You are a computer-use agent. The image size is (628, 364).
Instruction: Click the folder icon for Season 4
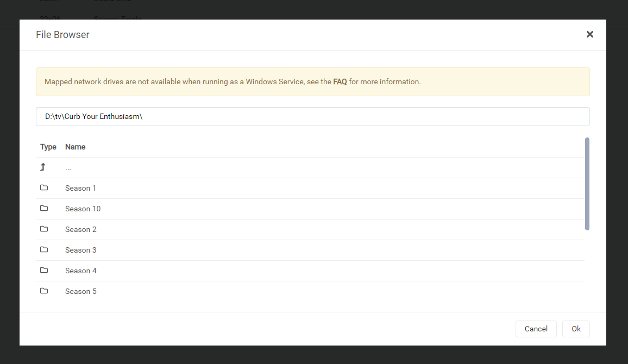pyautogui.click(x=44, y=271)
